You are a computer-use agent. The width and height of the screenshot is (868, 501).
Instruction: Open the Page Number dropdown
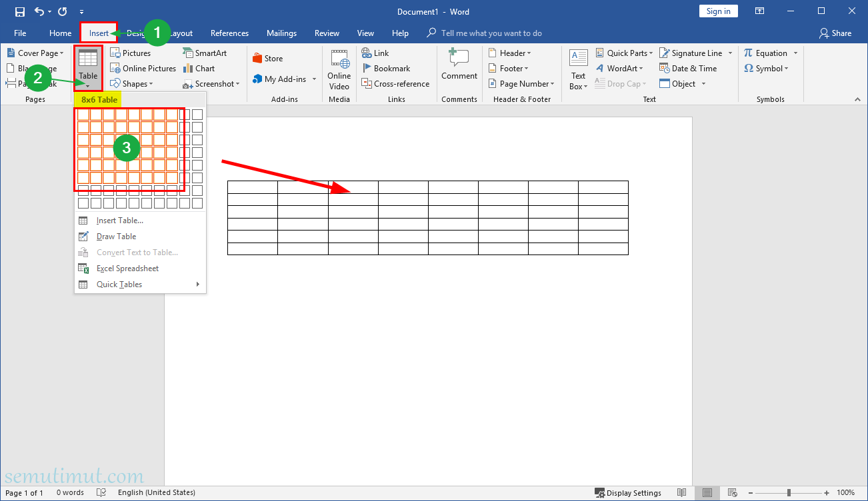coord(521,84)
